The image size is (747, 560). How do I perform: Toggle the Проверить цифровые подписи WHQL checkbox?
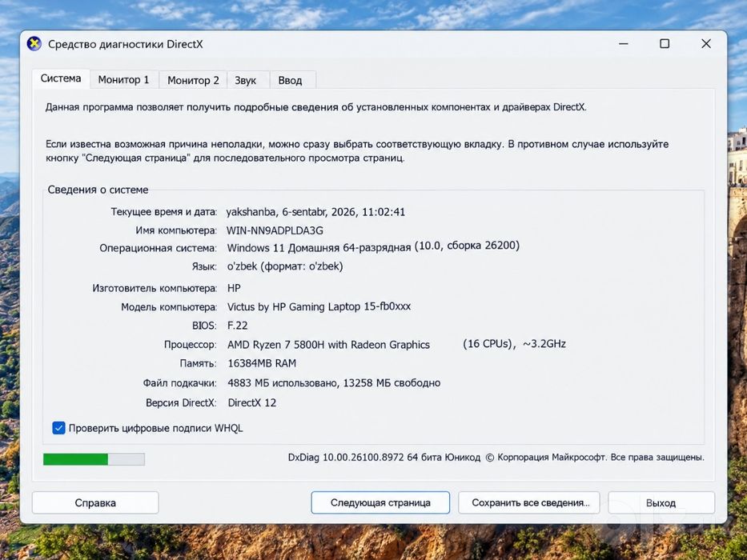(58, 428)
